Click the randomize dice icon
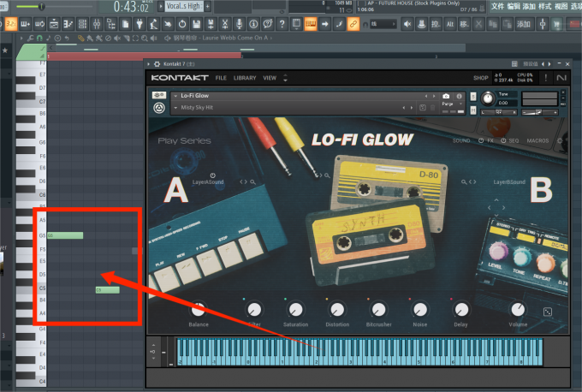 (548, 312)
